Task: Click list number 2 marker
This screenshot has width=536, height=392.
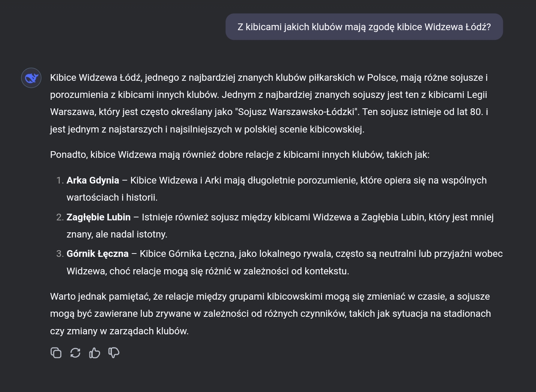Action: pyautogui.click(x=60, y=217)
